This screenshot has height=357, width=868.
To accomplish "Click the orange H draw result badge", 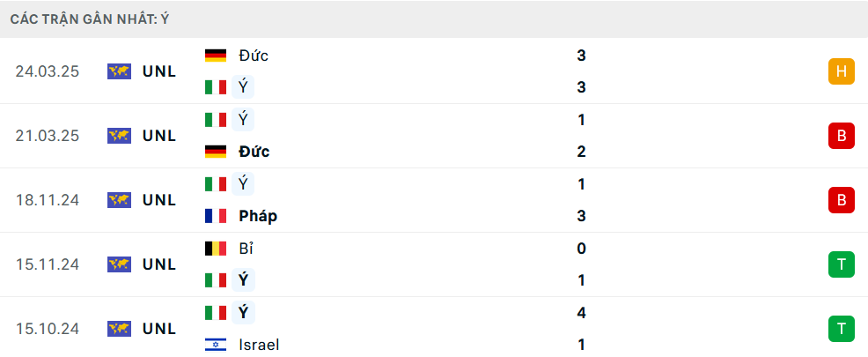I will click(x=841, y=71).
